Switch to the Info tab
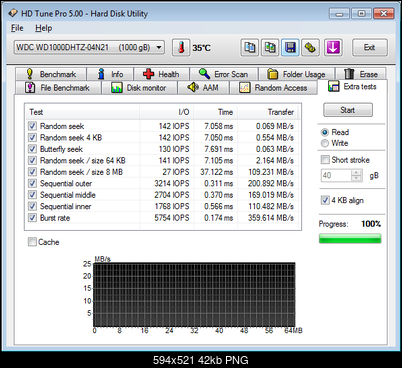402x368 pixels. point(110,74)
